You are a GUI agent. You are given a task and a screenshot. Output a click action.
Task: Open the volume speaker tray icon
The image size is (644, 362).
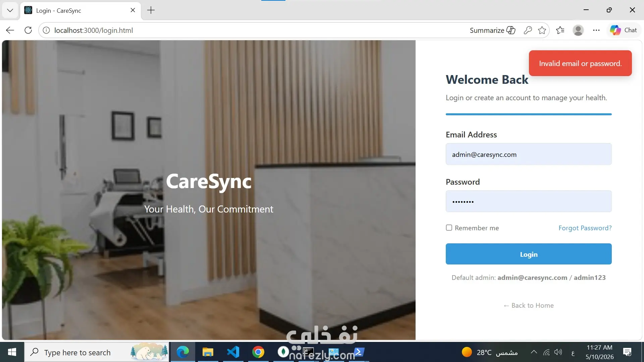coord(558,352)
